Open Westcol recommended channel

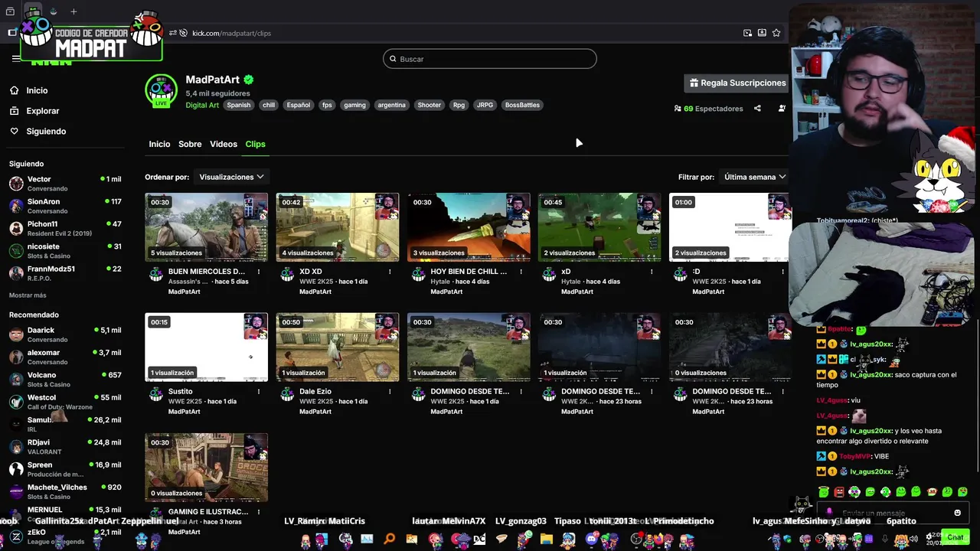(65, 402)
